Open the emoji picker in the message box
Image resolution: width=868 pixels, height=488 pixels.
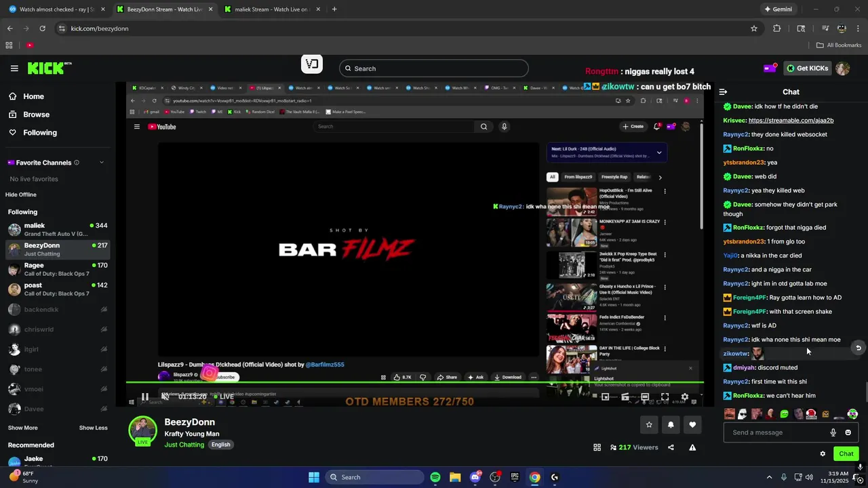tap(848, 432)
